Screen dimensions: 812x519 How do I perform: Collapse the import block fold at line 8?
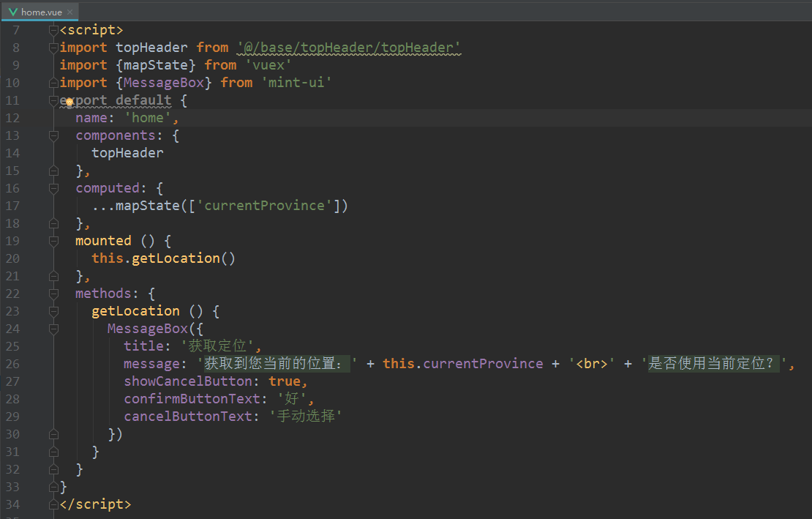click(53, 48)
